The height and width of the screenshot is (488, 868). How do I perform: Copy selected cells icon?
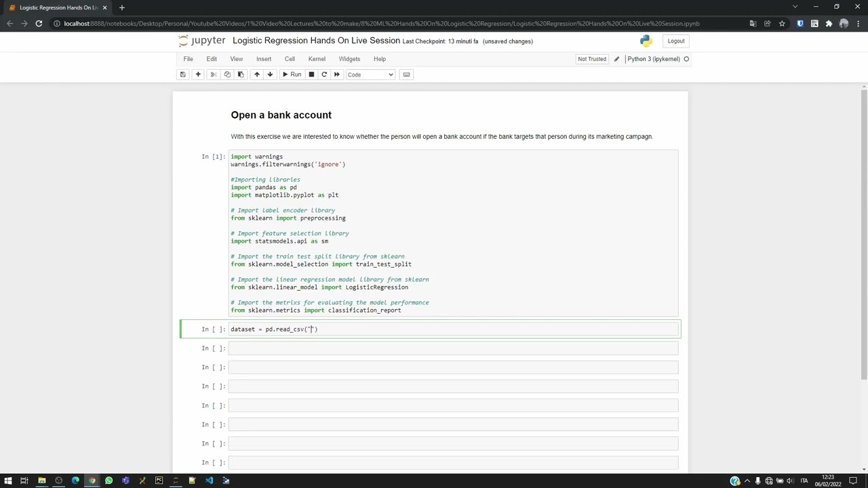click(227, 75)
